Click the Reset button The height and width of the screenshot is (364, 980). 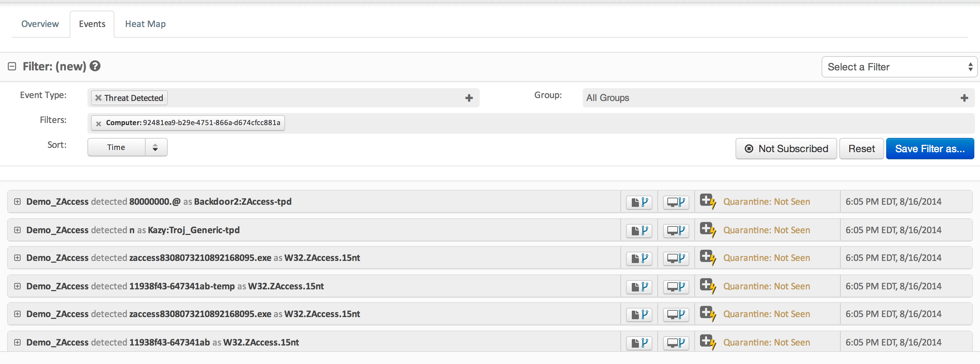click(861, 149)
